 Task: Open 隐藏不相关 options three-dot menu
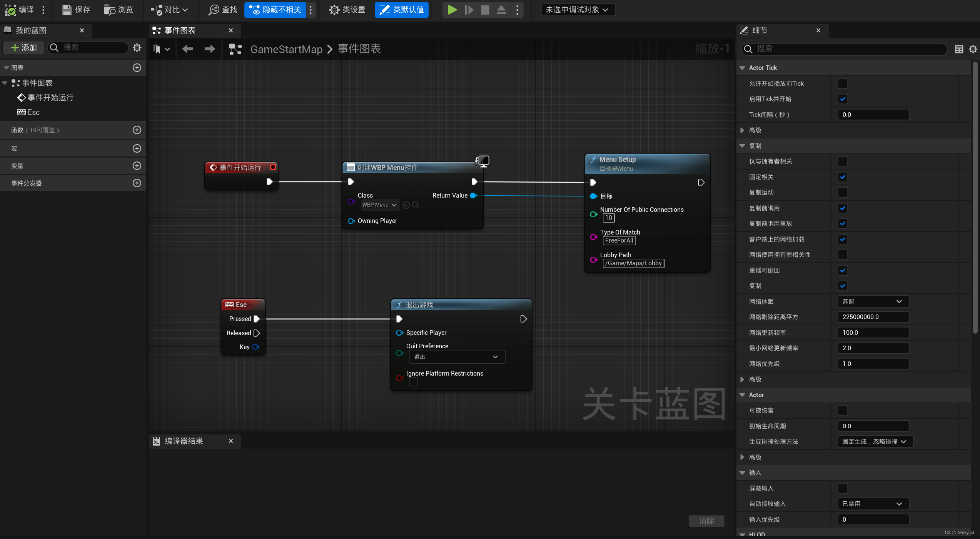pyautogui.click(x=311, y=10)
